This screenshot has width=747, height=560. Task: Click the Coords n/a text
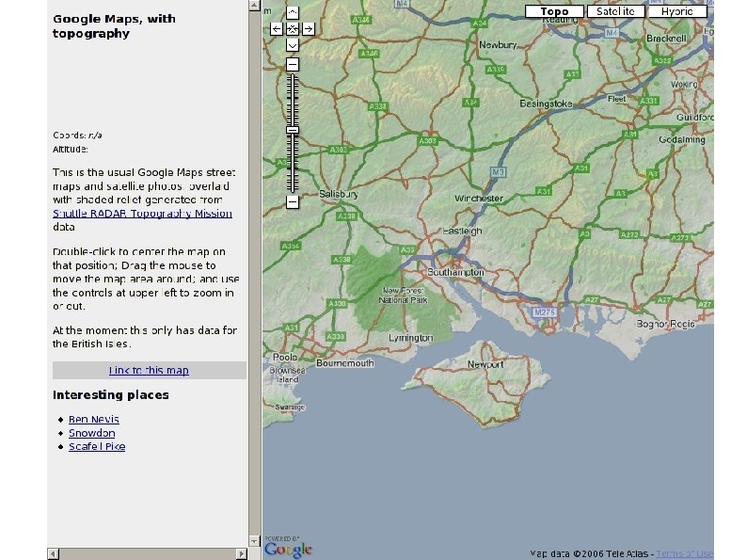[77, 136]
